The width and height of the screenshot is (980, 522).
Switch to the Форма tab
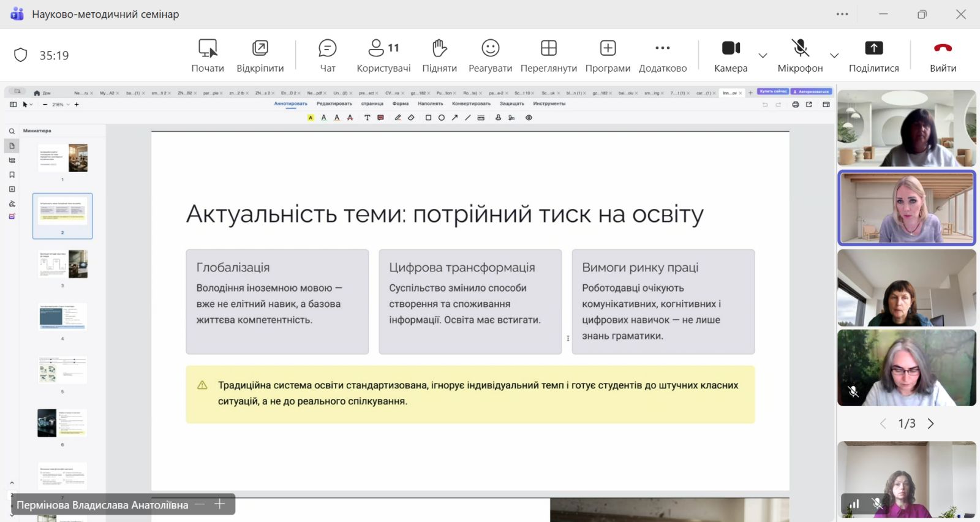pyautogui.click(x=401, y=104)
